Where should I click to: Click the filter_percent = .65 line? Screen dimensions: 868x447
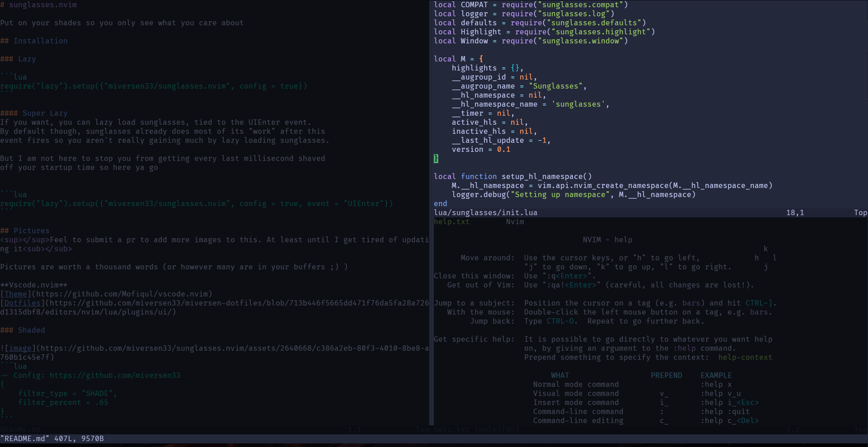[x=63, y=402]
